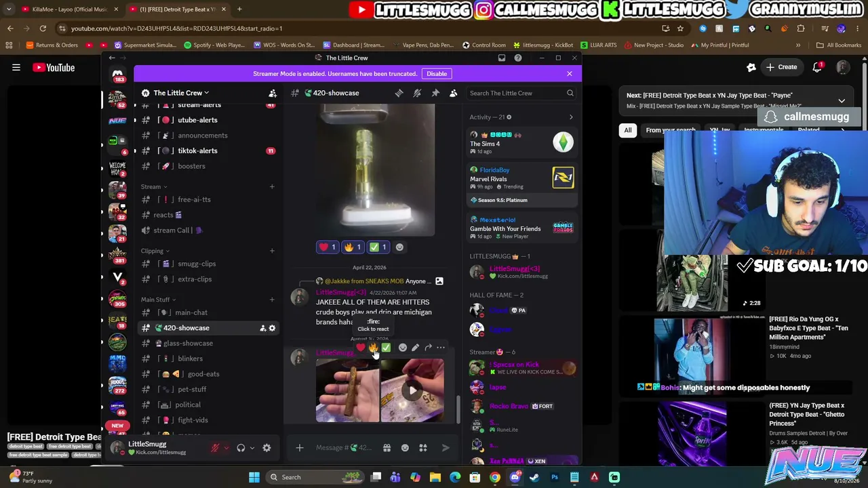Toggle the fire reaction under the image
The image size is (868, 488).
coord(352,247)
